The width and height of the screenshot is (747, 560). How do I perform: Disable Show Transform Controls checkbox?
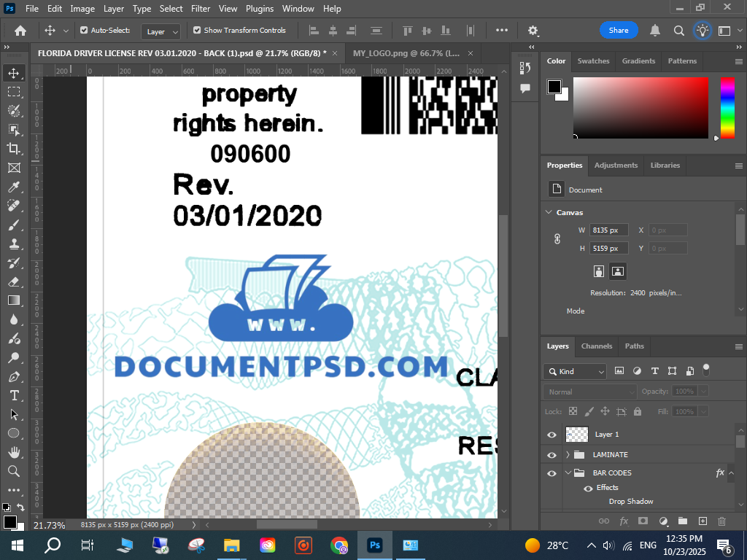[197, 31]
